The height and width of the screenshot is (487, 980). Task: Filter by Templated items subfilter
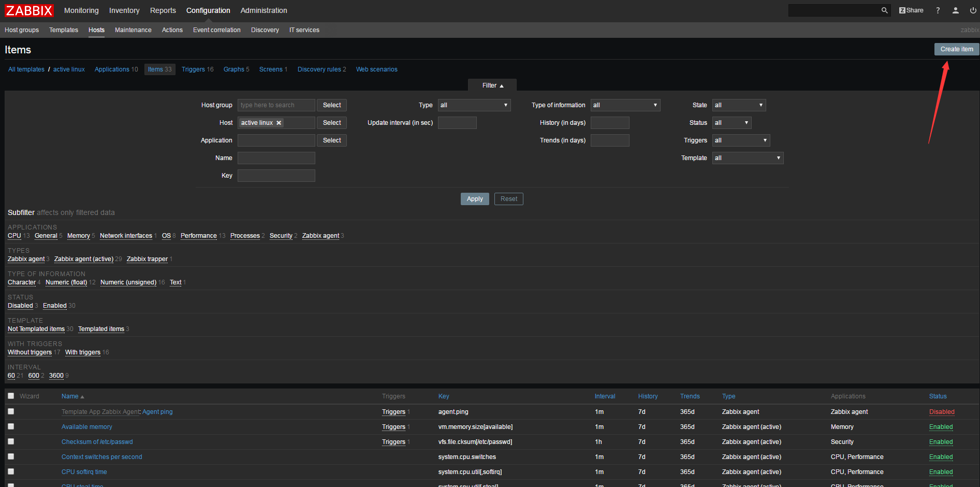pos(101,329)
